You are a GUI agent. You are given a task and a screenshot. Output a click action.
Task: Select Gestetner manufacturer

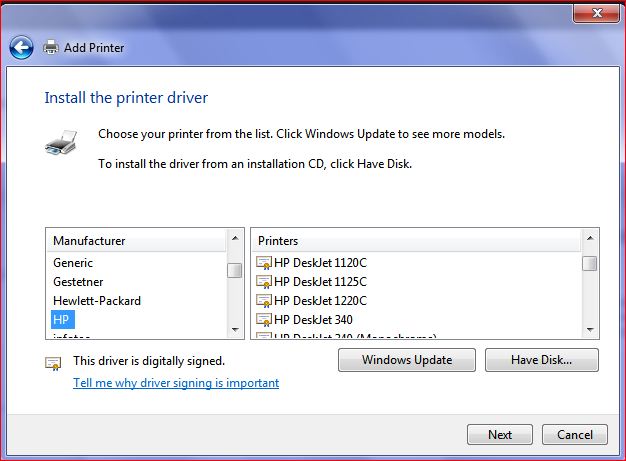(78, 282)
